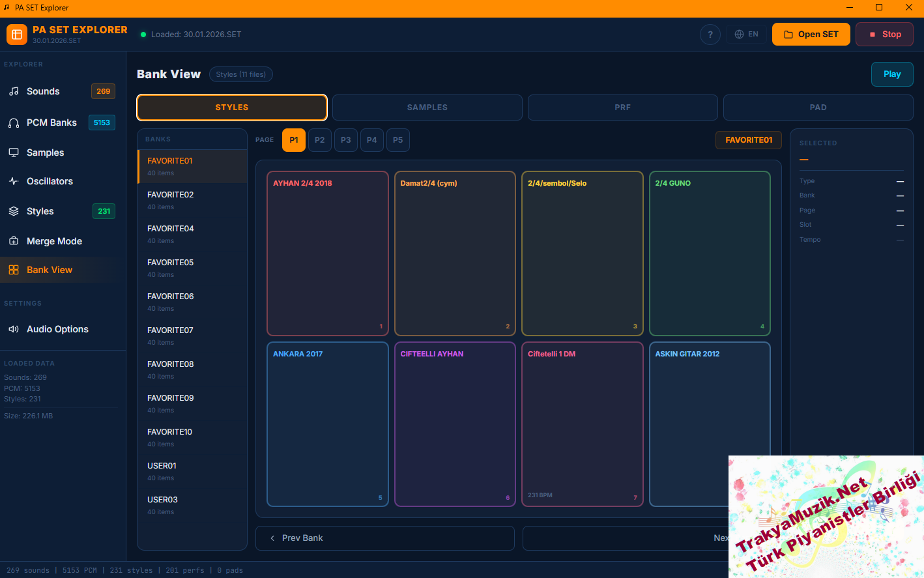The width and height of the screenshot is (924, 578).
Task: Select the CIFTEELLI AYHAN style pad
Action: tap(455, 424)
